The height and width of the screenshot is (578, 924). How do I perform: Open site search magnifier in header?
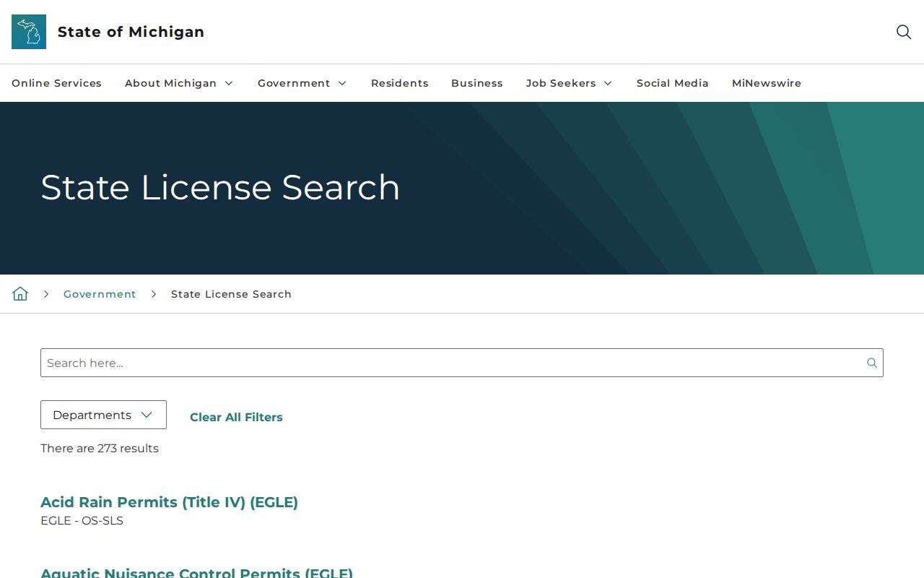[904, 32]
